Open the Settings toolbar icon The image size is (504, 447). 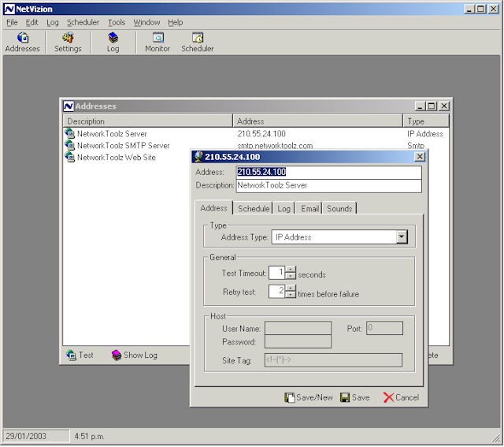pyautogui.click(x=68, y=42)
